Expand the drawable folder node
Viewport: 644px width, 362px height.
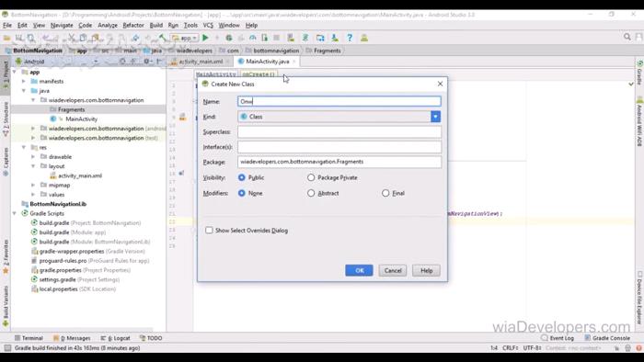click(33, 156)
